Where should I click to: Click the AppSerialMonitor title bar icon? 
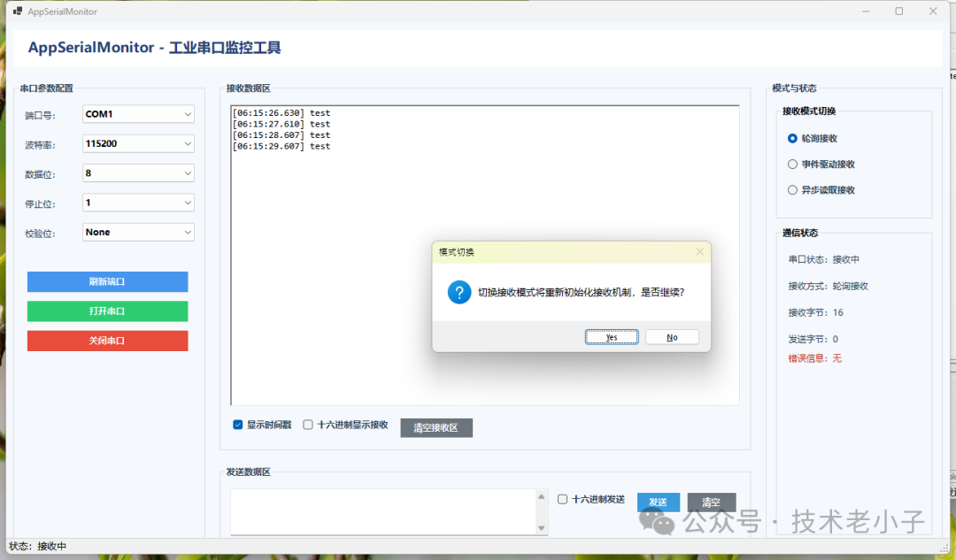coord(20,11)
